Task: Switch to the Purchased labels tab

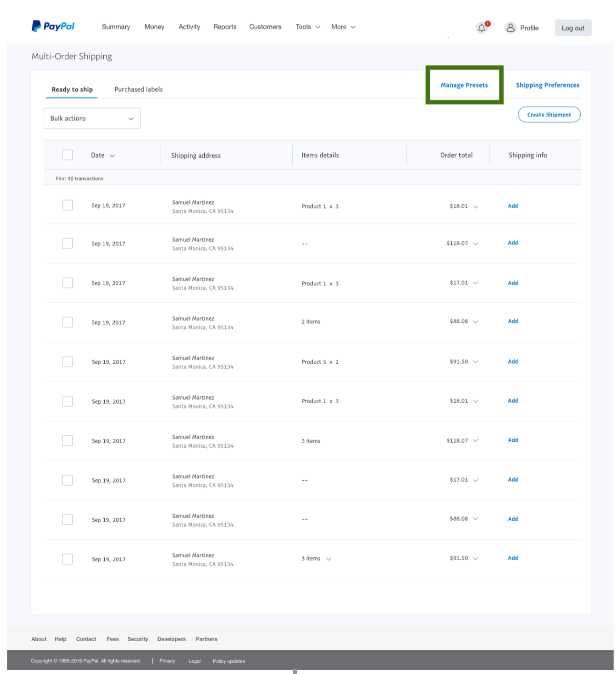Action: [x=139, y=89]
